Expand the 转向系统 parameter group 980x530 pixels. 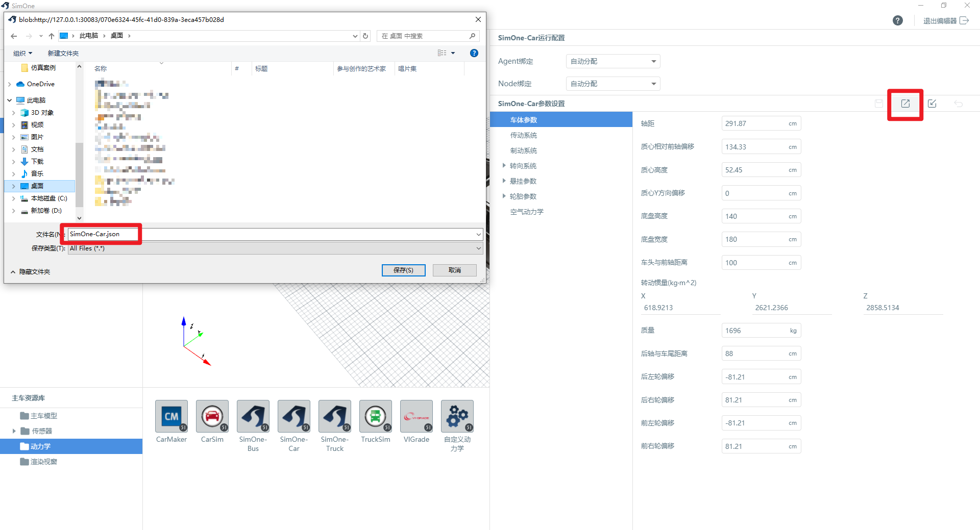[504, 165]
